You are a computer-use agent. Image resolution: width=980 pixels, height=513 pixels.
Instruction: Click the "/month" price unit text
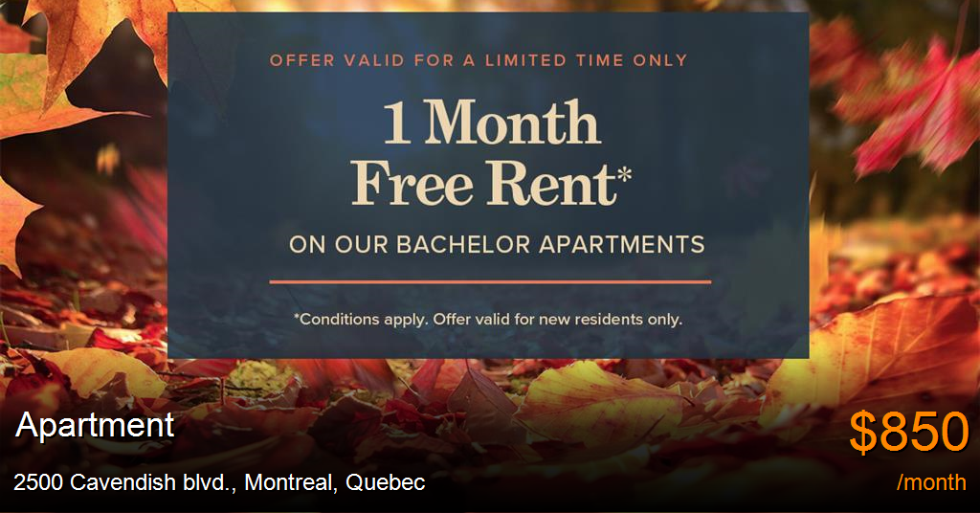click(931, 482)
